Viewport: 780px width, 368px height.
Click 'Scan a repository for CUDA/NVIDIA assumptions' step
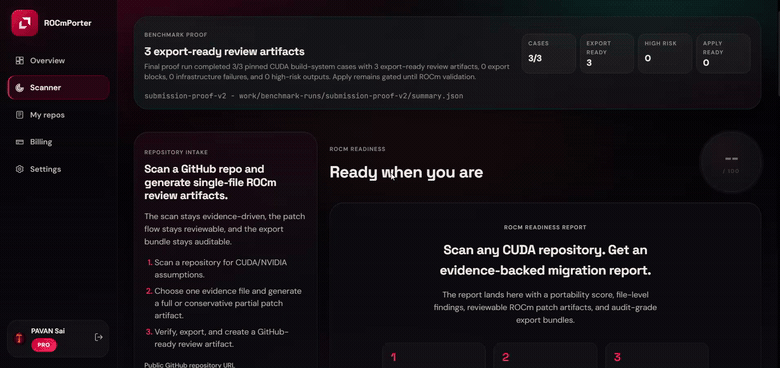pos(220,269)
